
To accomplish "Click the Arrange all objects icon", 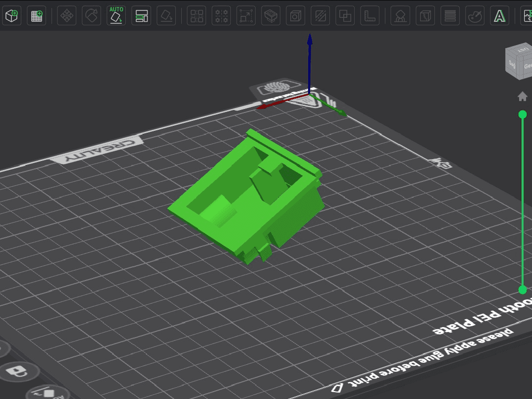I will [x=142, y=16].
